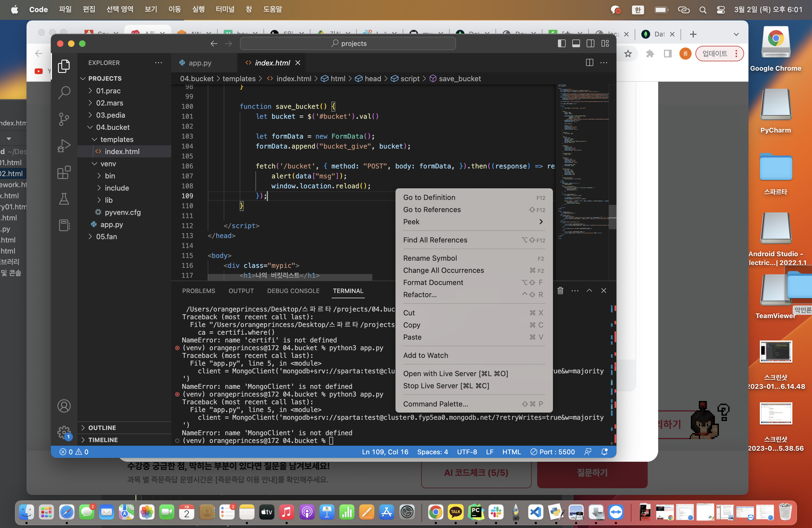Kill the terminal with the trash icon

560,291
